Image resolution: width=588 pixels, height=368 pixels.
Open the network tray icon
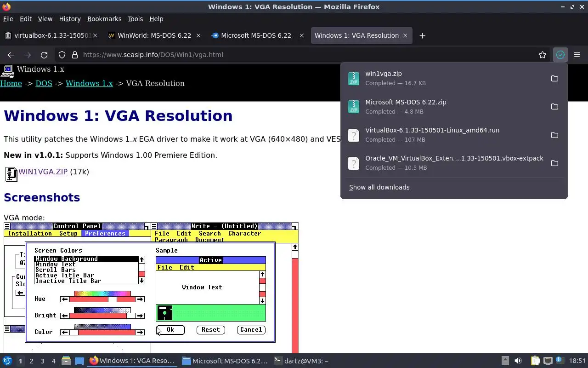coord(548,361)
